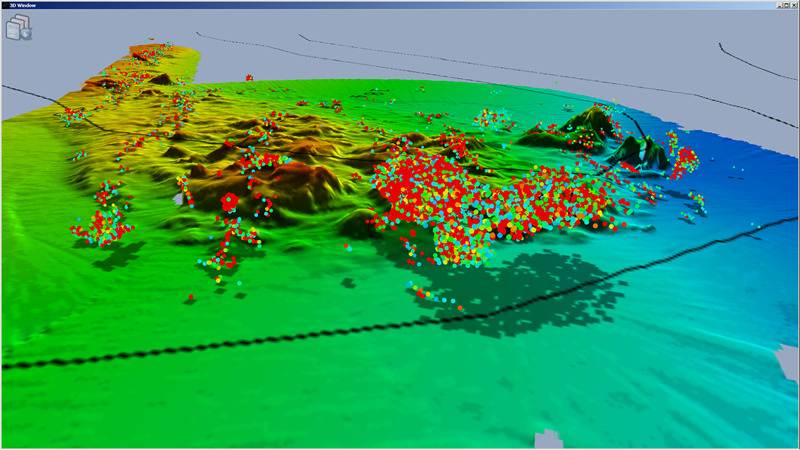
Task: Close the 3D Window
Action: pyautogui.click(x=794, y=6)
